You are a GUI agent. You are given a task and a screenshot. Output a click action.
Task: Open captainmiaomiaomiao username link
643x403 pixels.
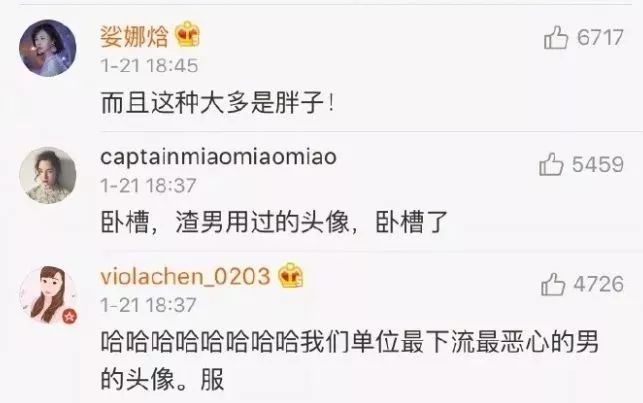coord(219,157)
